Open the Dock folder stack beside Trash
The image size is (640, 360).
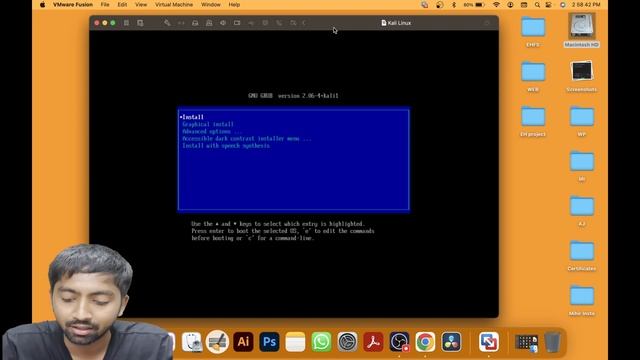pyautogui.click(x=527, y=342)
